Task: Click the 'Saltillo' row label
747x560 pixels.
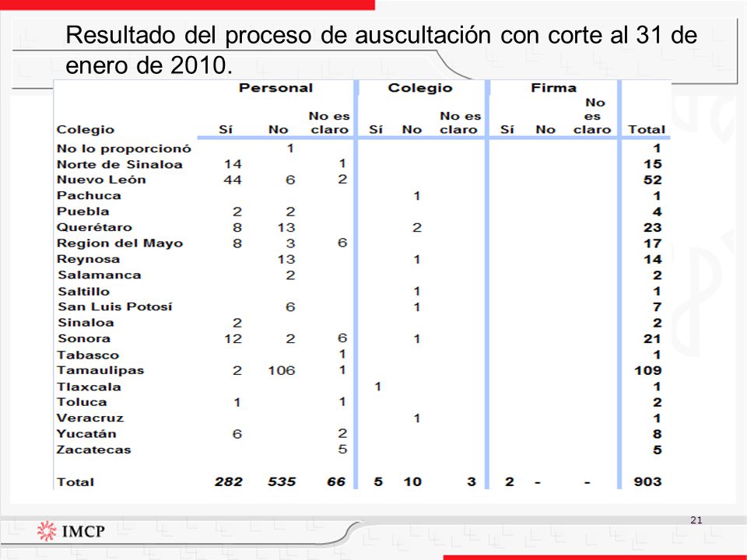Action: pyautogui.click(x=84, y=292)
